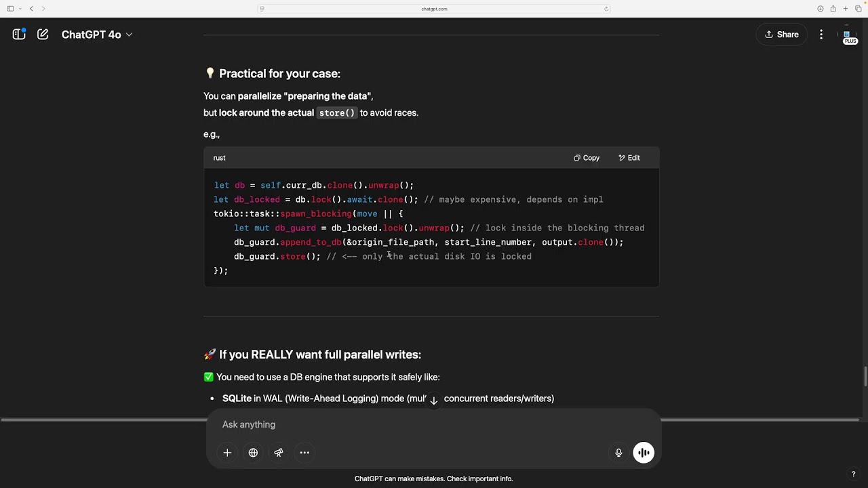Click the 'tokio::task::spawn_blocking' code line
Viewport: 868px width, 488px height.
[x=309, y=213]
